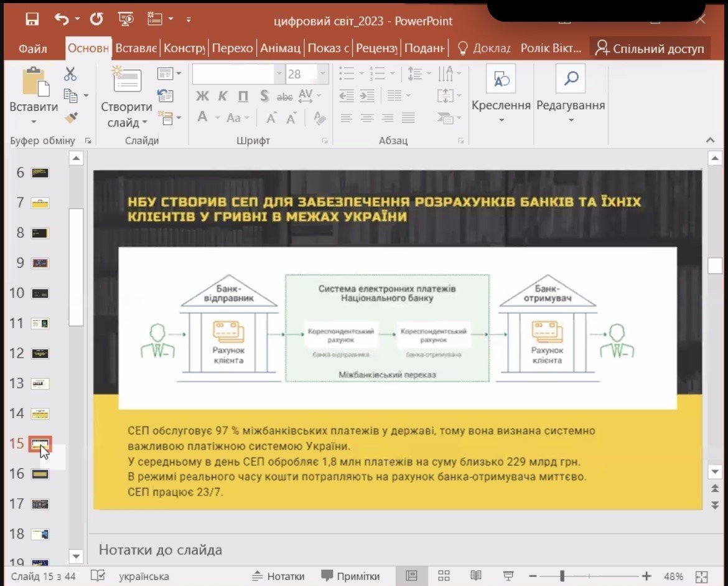This screenshot has width=728, height=586.
Task: Click the zoom slider handle
Action: click(x=562, y=576)
